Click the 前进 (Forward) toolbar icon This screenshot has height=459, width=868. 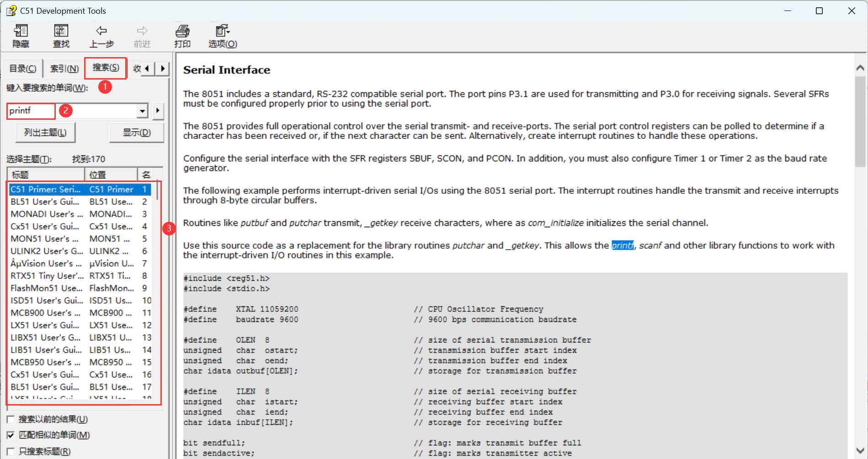click(x=142, y=36)
